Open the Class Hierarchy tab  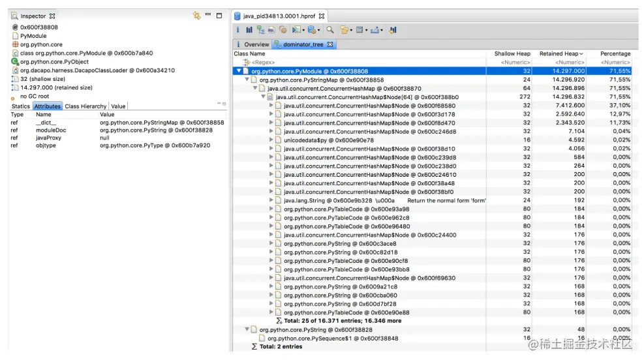click(85, 106)
